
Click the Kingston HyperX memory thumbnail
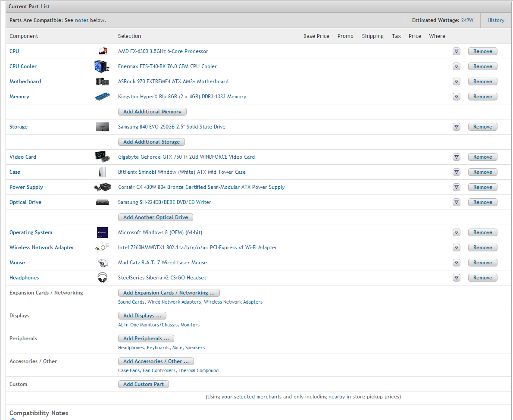[x=103, y=97]
